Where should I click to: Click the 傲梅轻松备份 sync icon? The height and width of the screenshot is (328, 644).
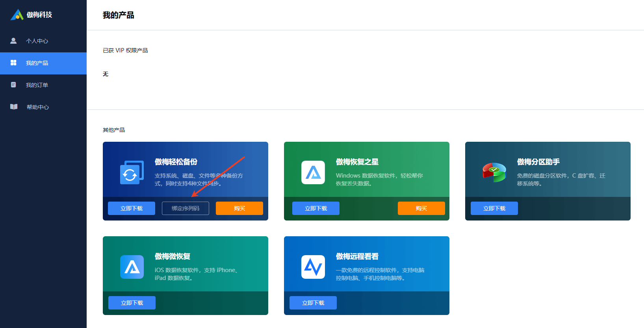click(x=132, y=172)
